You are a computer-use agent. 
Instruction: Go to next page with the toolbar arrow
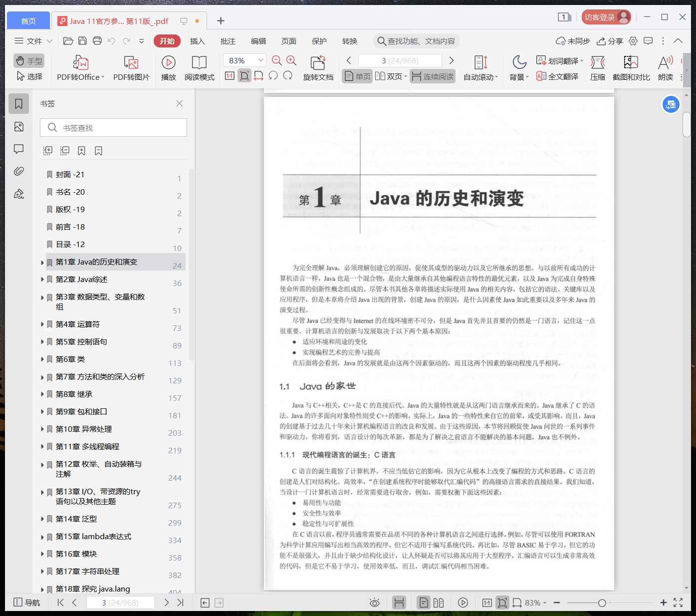(x=452, y=60)
